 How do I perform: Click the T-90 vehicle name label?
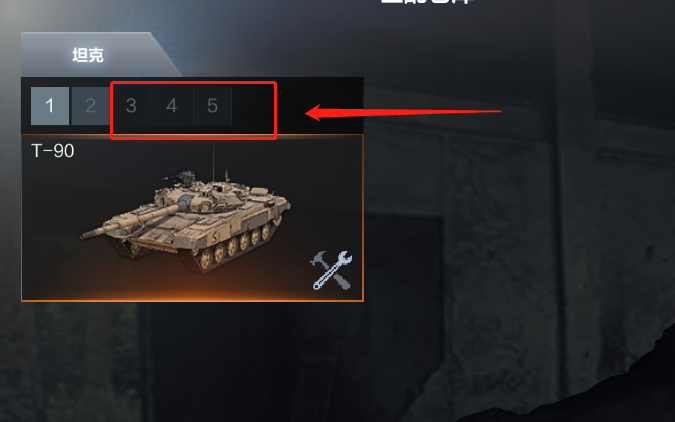(x=53, y=151)
